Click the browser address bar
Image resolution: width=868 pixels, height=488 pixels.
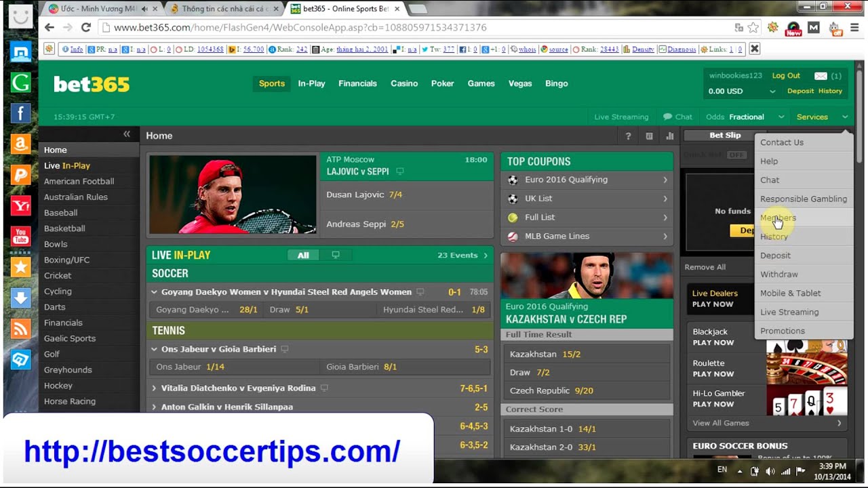point(414,28)
